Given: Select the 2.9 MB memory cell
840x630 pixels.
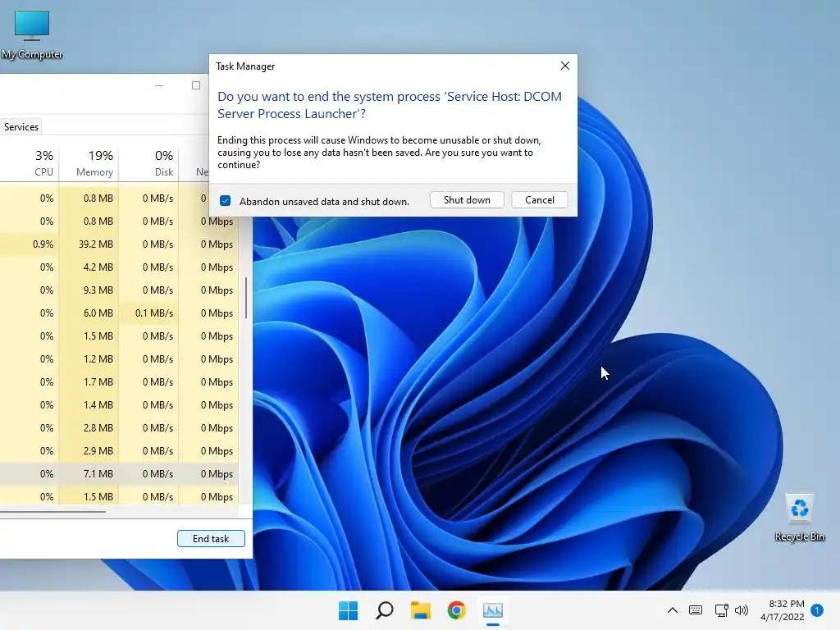Looking at the screenshot, I should pyautogui.click(x=89, y=451).
